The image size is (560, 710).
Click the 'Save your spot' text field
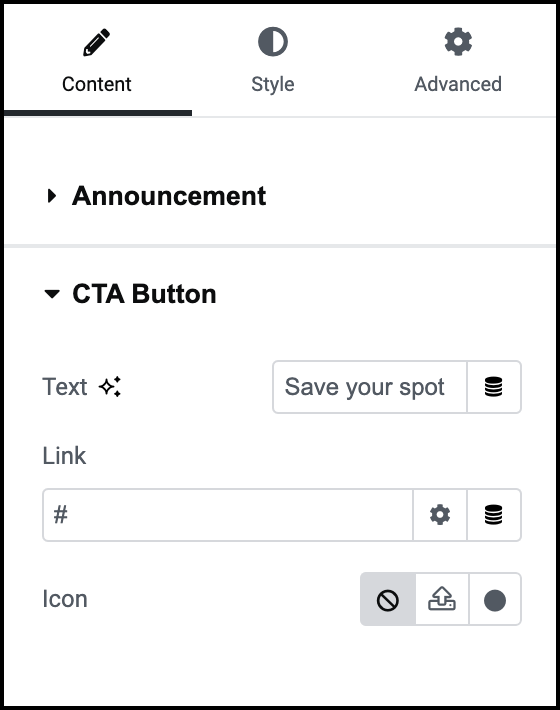point(370,387)
